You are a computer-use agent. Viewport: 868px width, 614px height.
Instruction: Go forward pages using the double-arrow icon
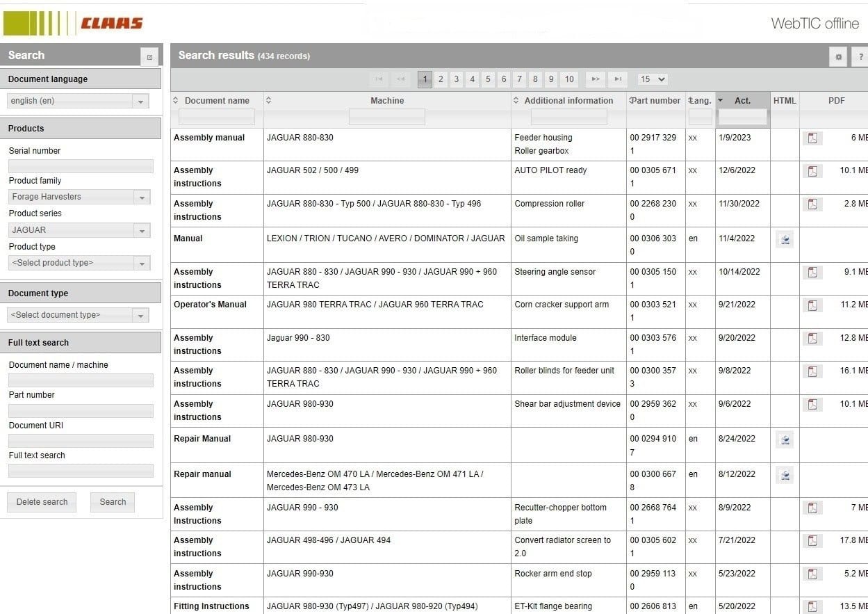pos(595,79)
